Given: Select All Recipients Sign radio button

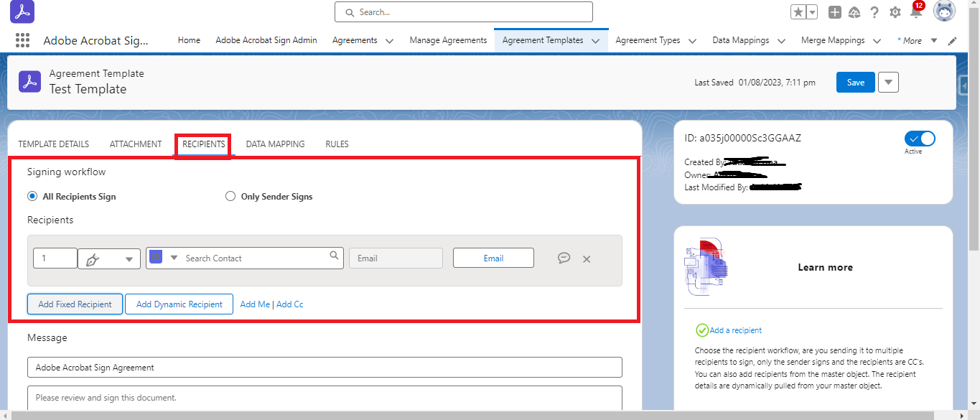Looking at the screenshot, I should click(x=32, y=196).
